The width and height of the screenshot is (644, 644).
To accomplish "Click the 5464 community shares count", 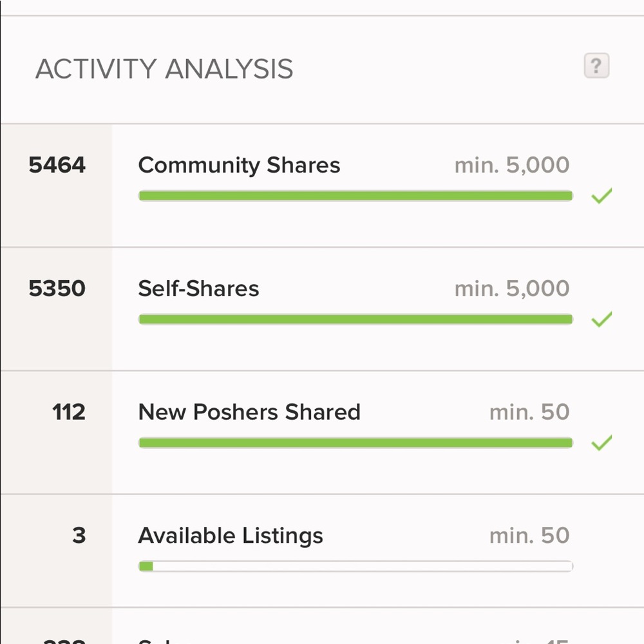I will point(57,165).
